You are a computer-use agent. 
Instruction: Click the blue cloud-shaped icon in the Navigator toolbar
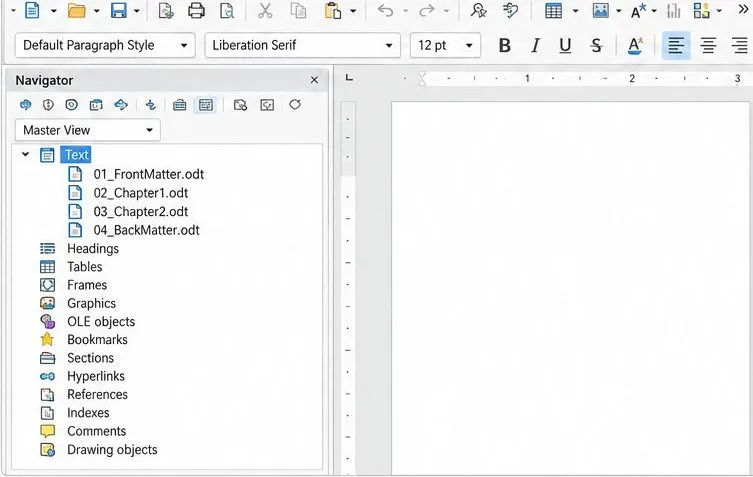coord(25,105)
